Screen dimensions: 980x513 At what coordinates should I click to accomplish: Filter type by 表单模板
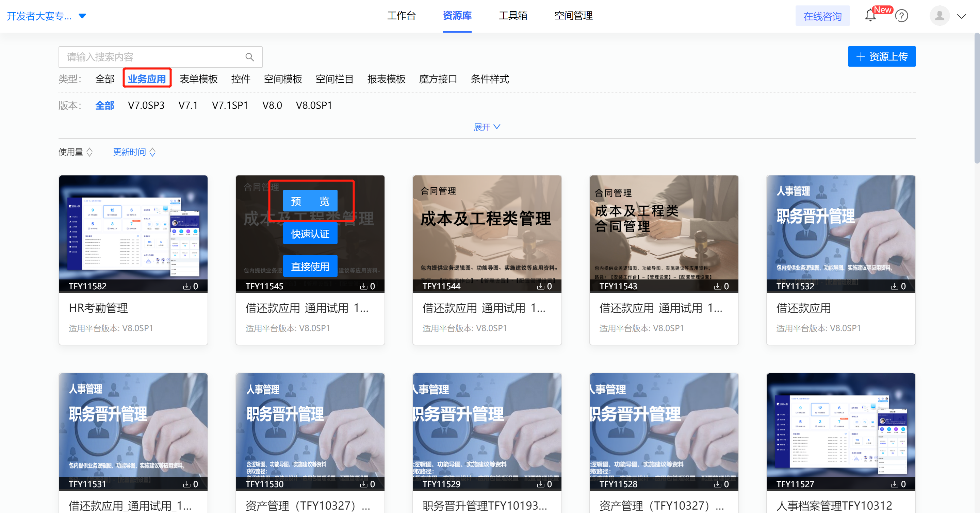[x=199, y=79]
